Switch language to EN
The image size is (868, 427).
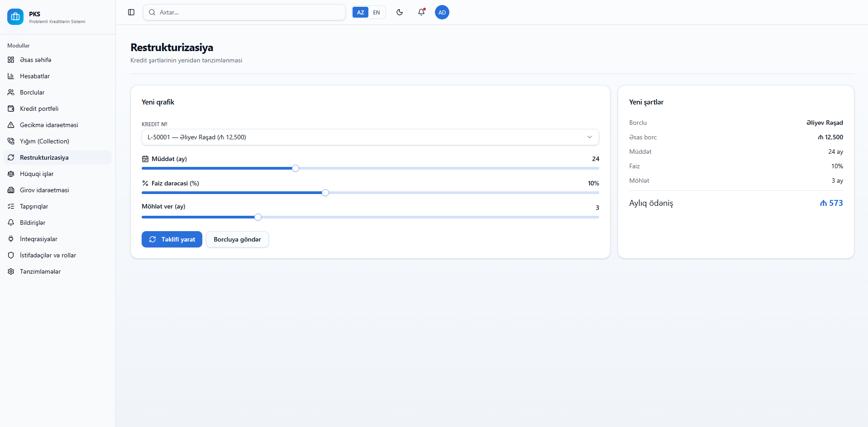pos(377,12)
